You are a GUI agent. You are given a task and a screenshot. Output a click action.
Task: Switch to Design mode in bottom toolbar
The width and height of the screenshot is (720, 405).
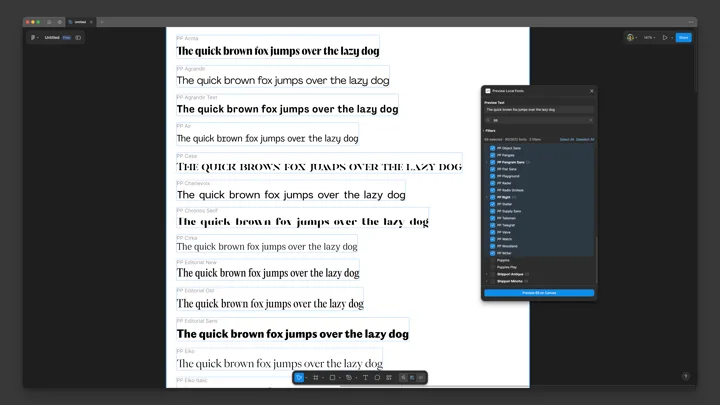[412, 377]
